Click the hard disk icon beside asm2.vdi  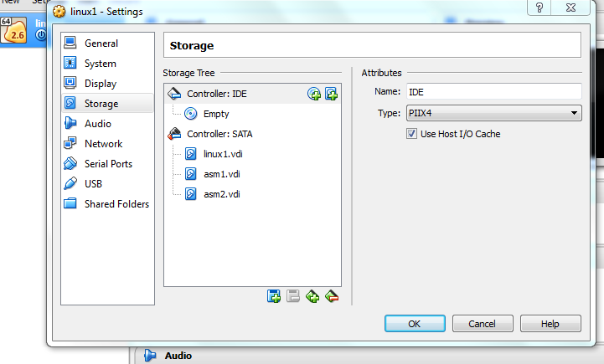click(191, 194)
